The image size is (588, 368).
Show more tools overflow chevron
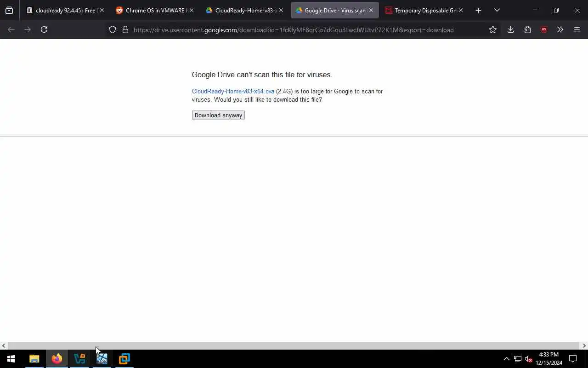click(x=560, y=29)
